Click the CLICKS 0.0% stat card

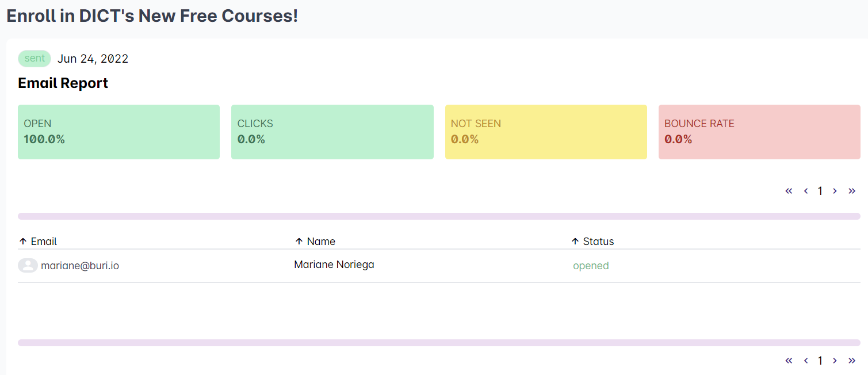pos(332,132)
